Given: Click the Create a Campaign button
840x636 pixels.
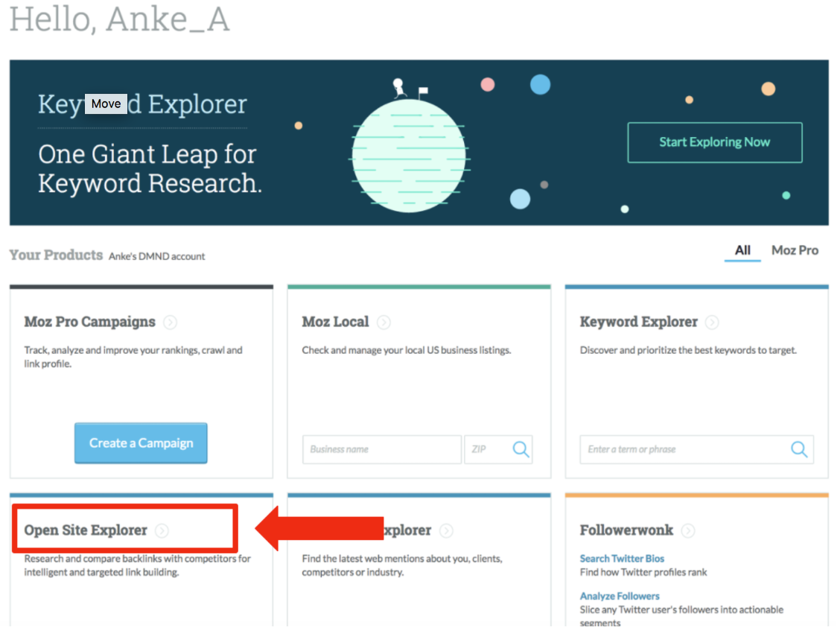Looking at the screenshot, I should click(x=141, y=443).
